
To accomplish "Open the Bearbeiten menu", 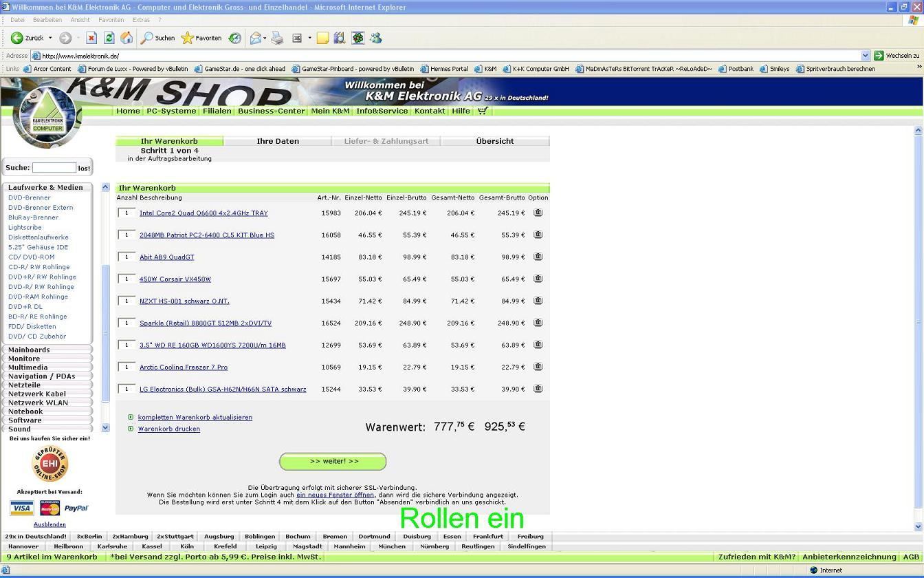I will click(47, 20).
